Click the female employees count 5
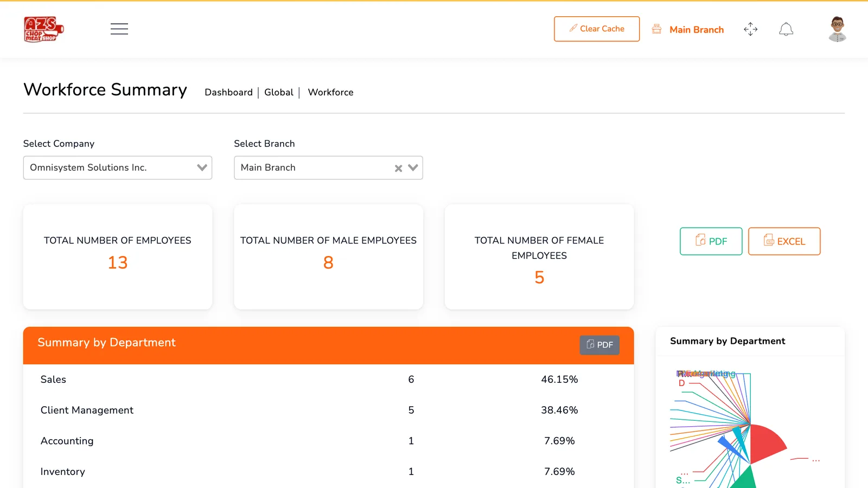The image size is (868, 488). tap(539, 278)
